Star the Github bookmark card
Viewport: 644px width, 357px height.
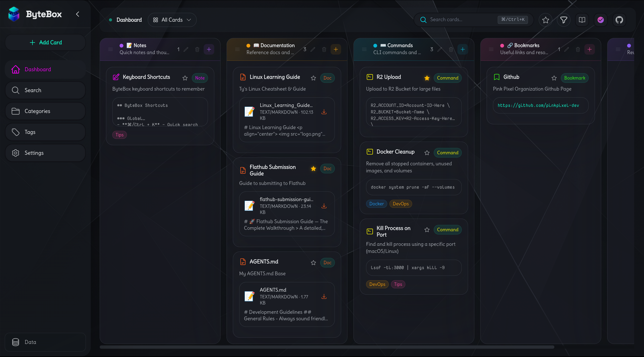554,78
